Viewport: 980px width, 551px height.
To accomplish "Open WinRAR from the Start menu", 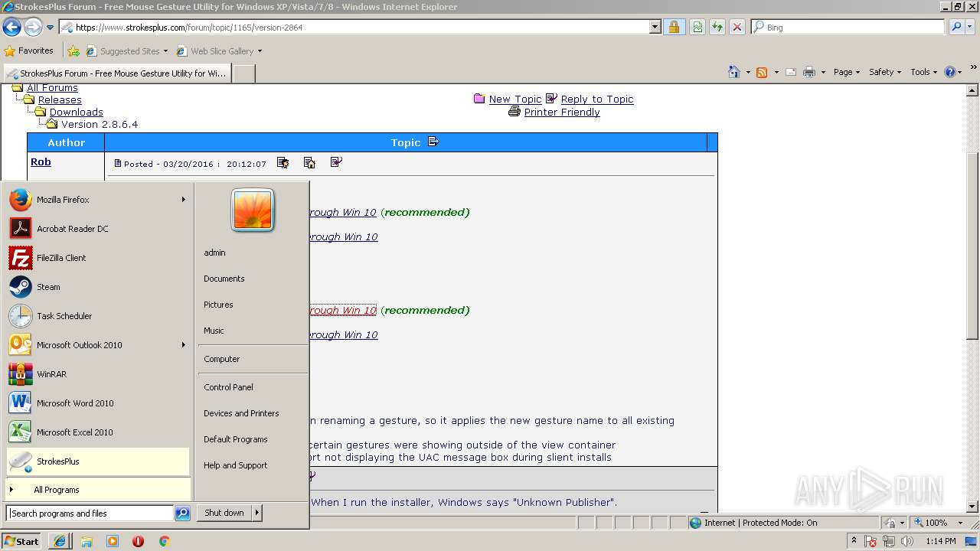I will pyautogui.click(x=98, y=374).
